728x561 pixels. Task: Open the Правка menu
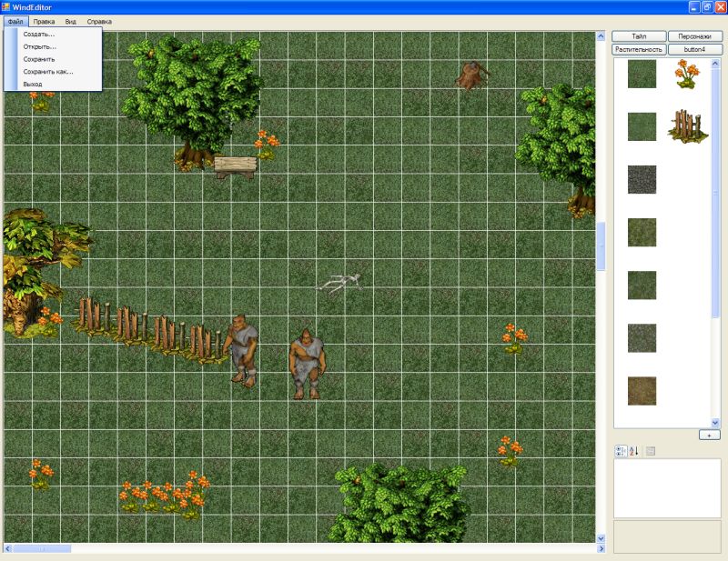point(45,21)
